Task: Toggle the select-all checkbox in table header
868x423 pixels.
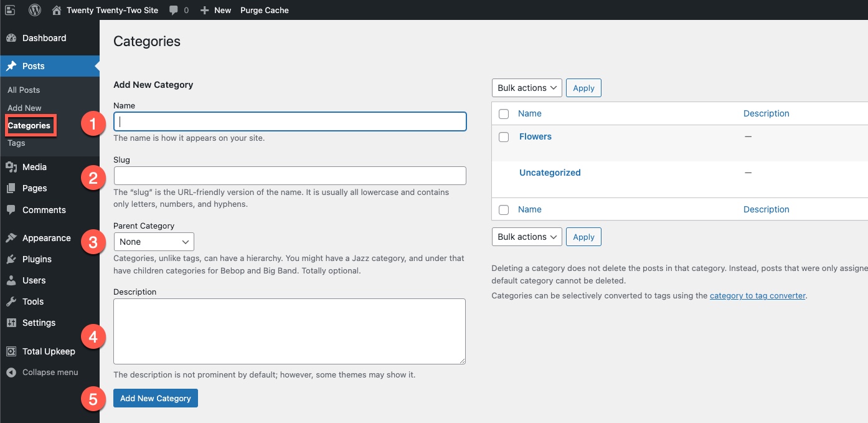Action: pos(504,114)
